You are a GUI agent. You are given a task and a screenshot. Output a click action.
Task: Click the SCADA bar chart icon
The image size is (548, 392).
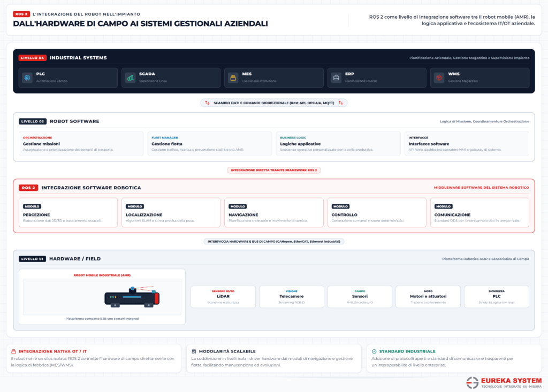131,78
